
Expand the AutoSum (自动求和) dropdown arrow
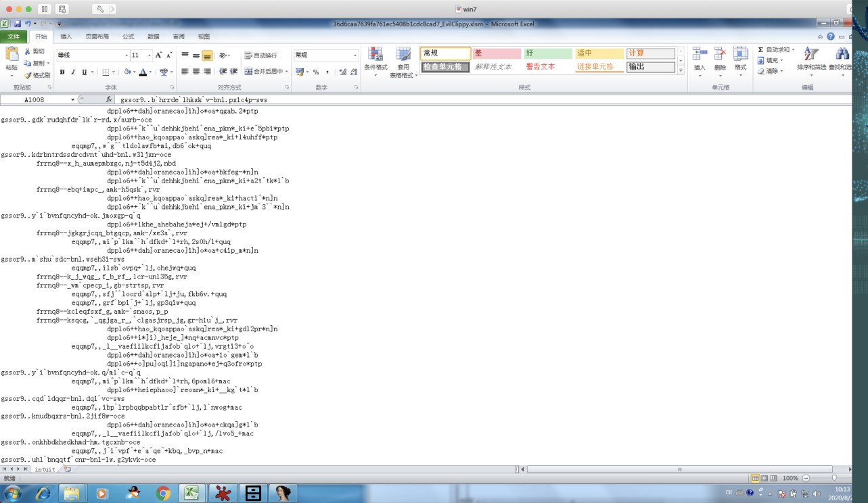pos(792,50)
